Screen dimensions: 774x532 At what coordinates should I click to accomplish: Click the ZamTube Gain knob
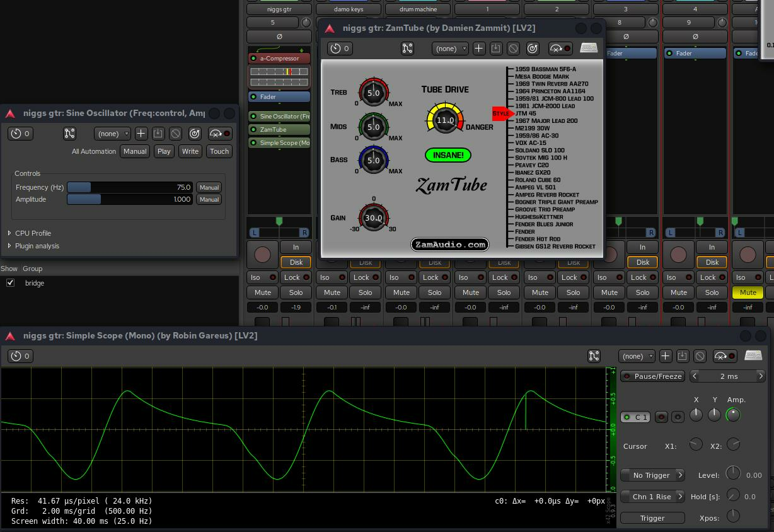(x=373, y=217)
